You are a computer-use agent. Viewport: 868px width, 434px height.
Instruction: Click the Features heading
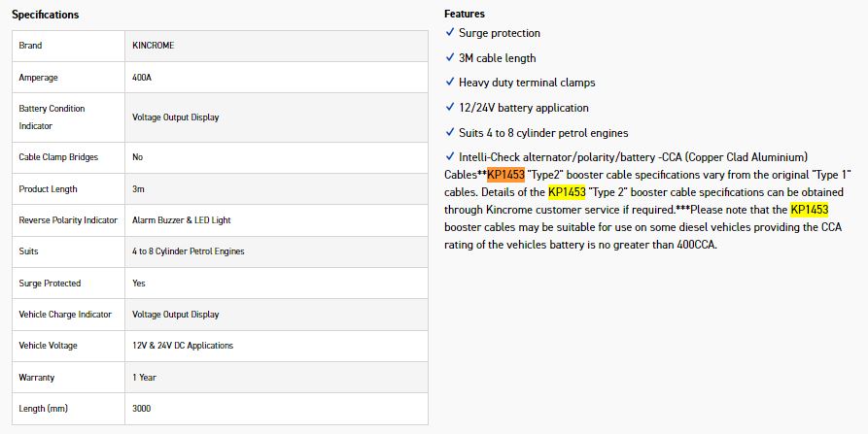click(x=465, y=15)
